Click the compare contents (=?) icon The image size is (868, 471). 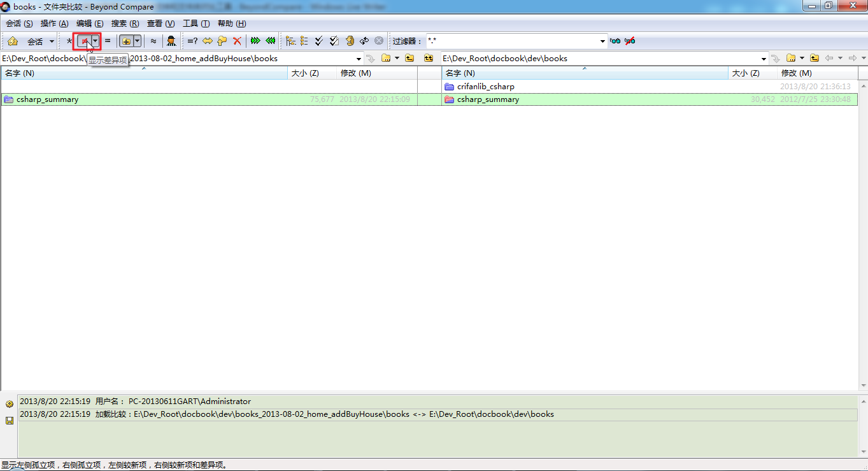pos(192,41)
